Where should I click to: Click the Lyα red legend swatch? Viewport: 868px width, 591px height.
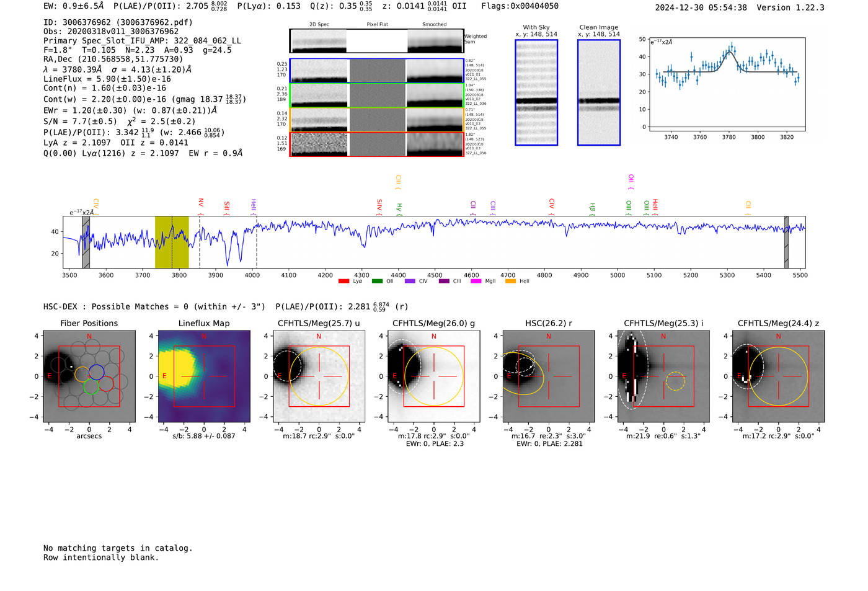(x=343, y=281)
